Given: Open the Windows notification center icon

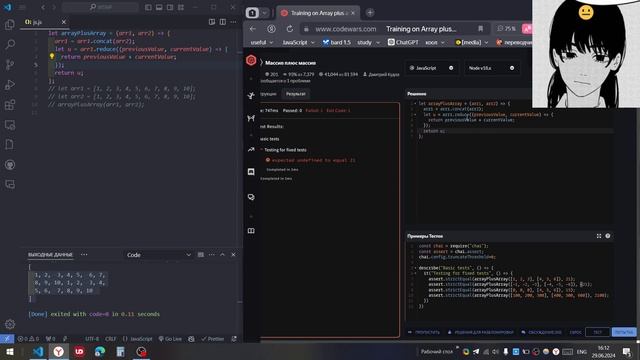Looking at the screenshot, I should pos(627,351).
